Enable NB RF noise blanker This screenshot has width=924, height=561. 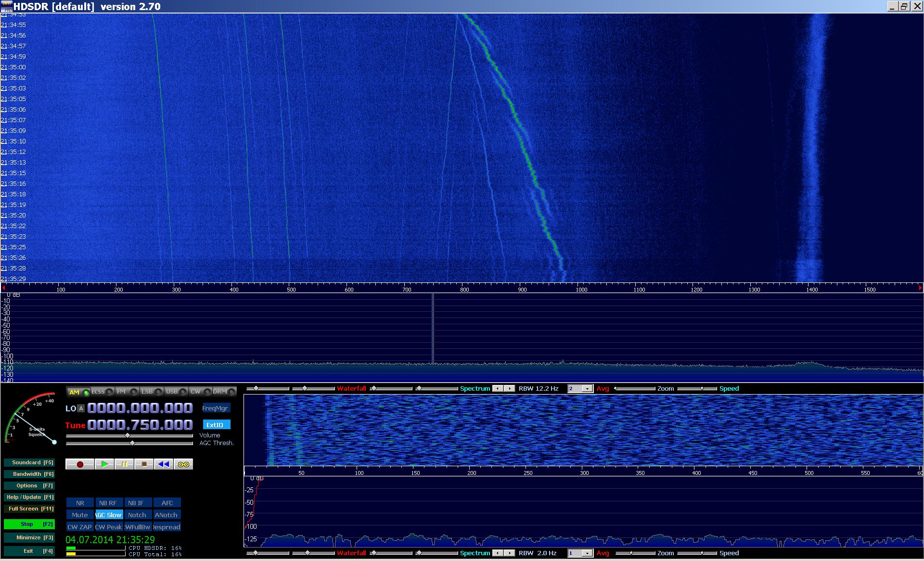tap(109, 503)
